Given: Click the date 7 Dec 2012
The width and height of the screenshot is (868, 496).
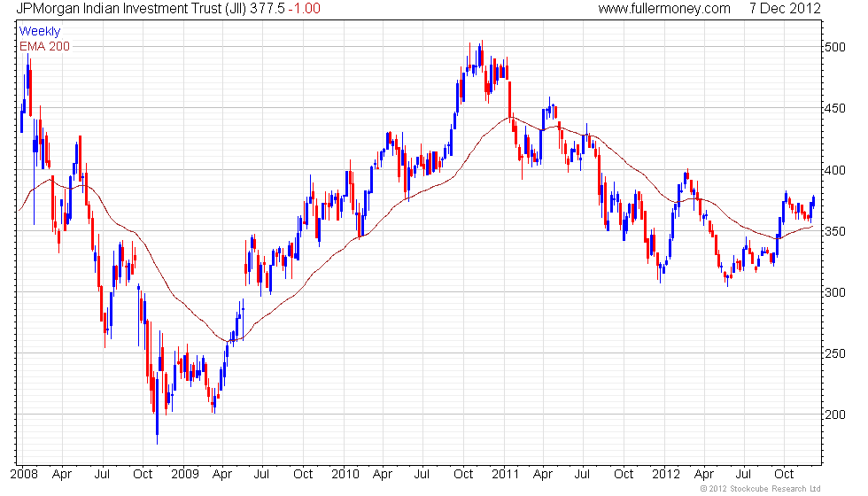Looking at the screenshot, I should click(x=785, y=8).
